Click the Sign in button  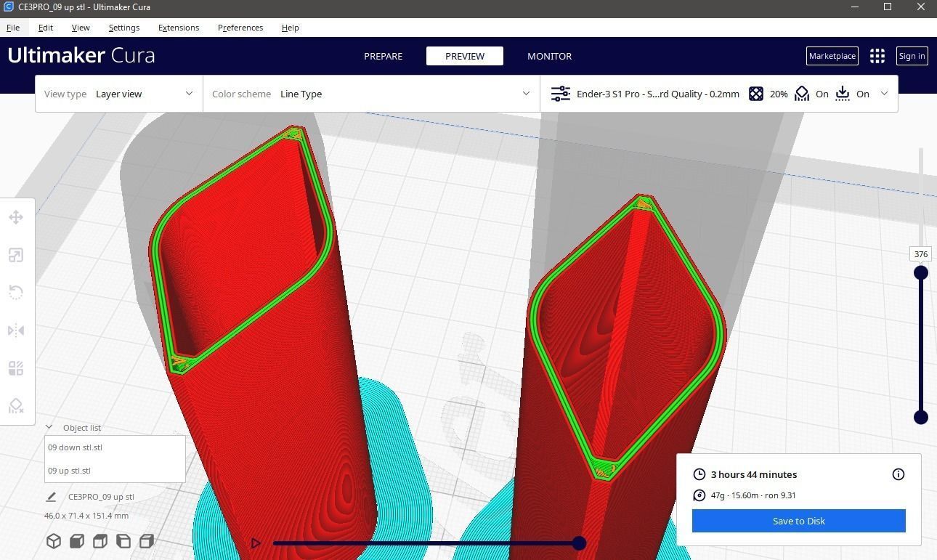[x=912, y=56]
